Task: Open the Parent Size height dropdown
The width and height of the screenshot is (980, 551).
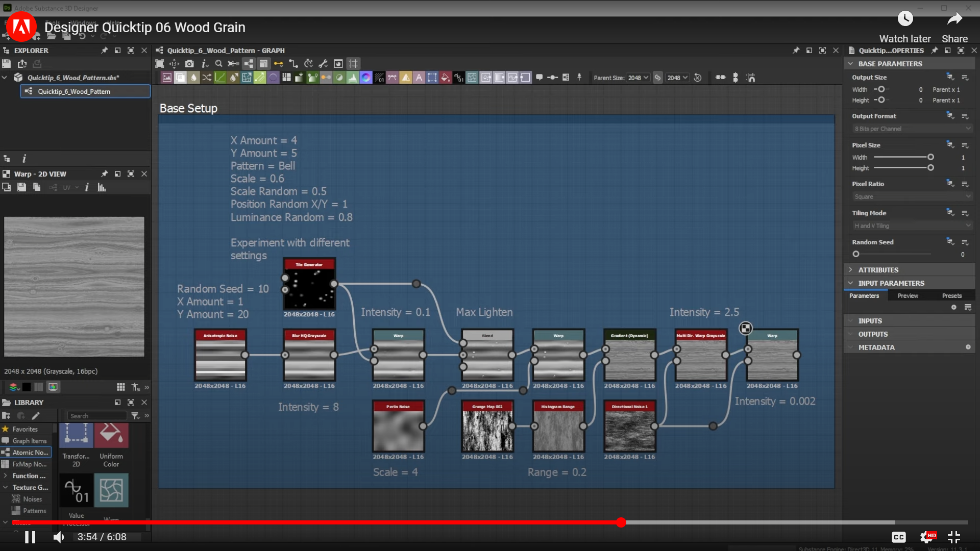Action: [678, 78]
